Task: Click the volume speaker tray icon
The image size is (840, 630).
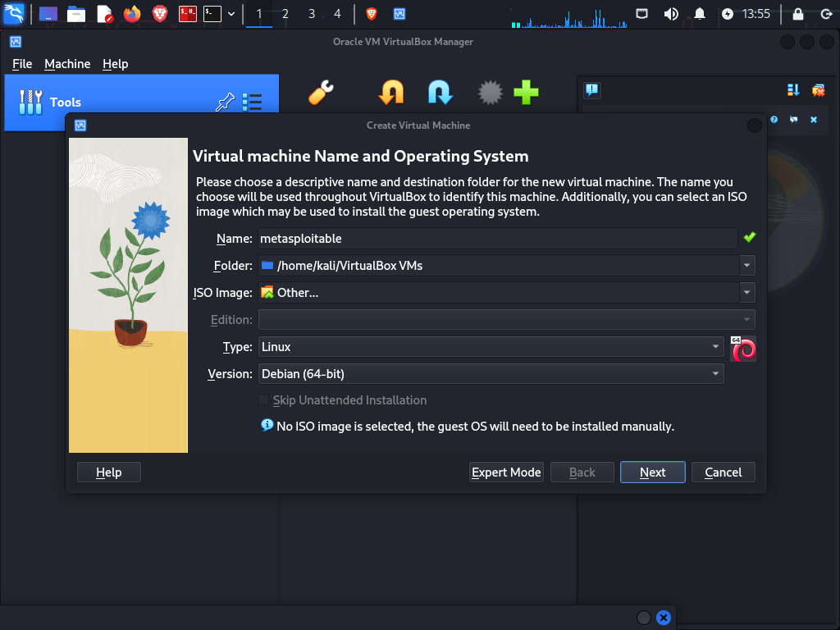Action: (671, 14)
